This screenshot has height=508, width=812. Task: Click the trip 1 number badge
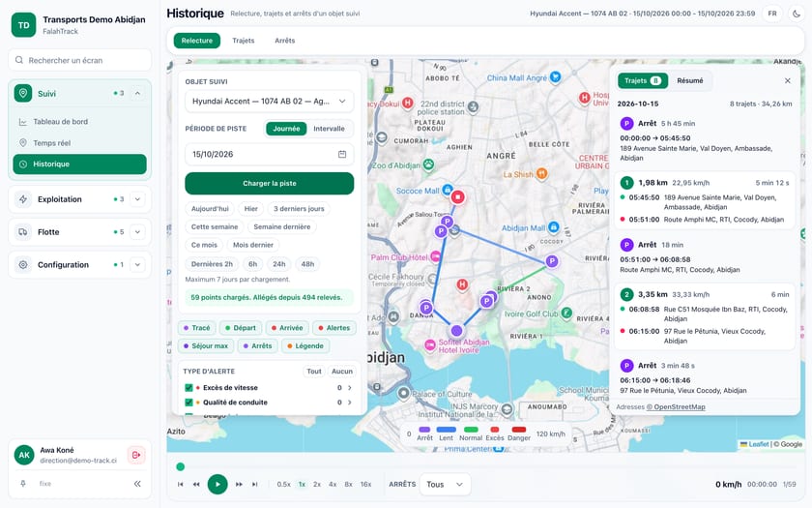626,183
